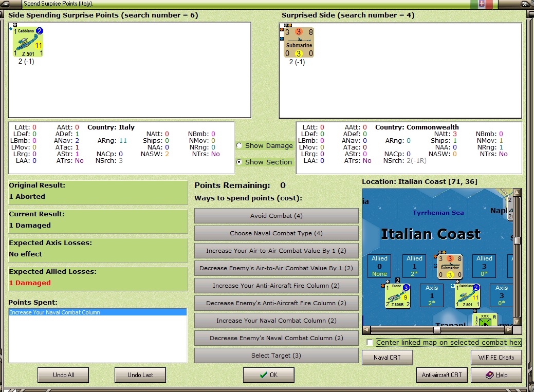Select the Submarine unit counter in Surprised Side panel
This screenshot has height=392, width=534.
tap(299, 43)
